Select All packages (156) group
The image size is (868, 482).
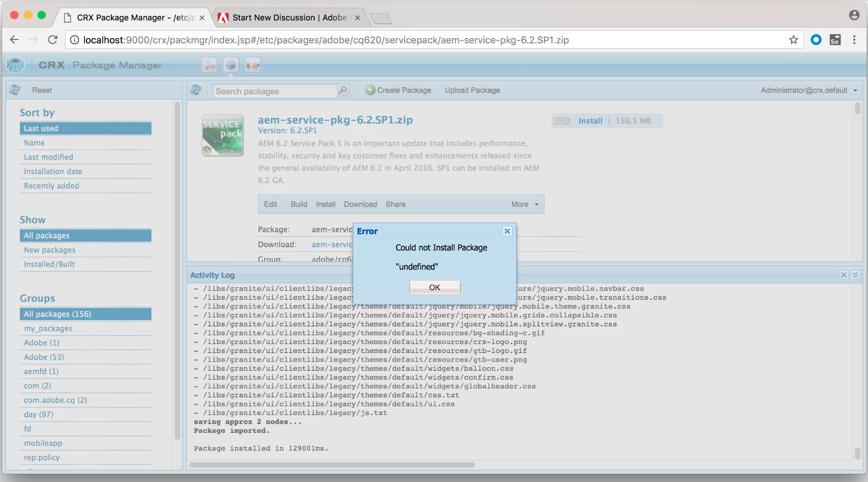point(85,314)
